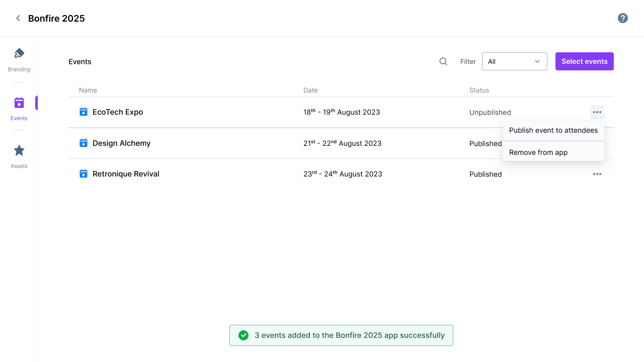Click the 21st - 22nd August 2023 date

pos(342,143)
